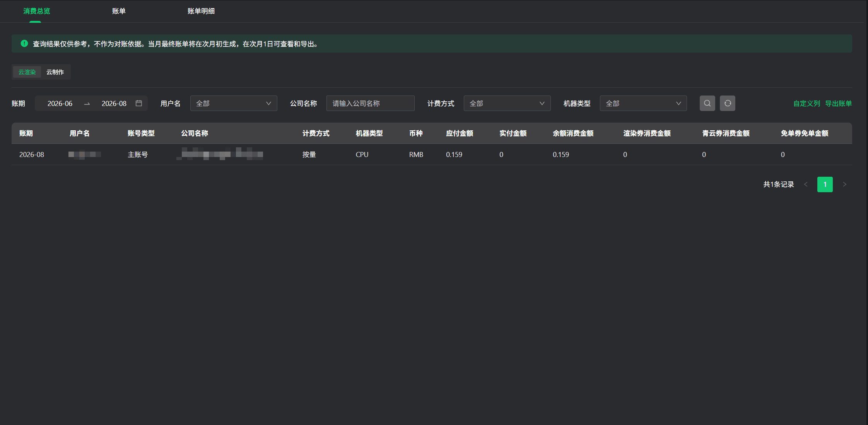868x425 pixels.
Task: Click the 免单券免单金额 column header
Action: coord(805,133)
